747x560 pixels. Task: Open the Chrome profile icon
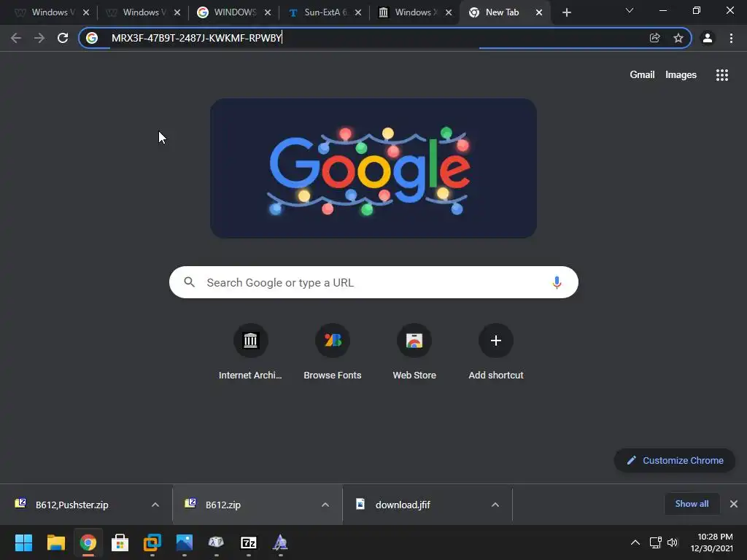708,38
